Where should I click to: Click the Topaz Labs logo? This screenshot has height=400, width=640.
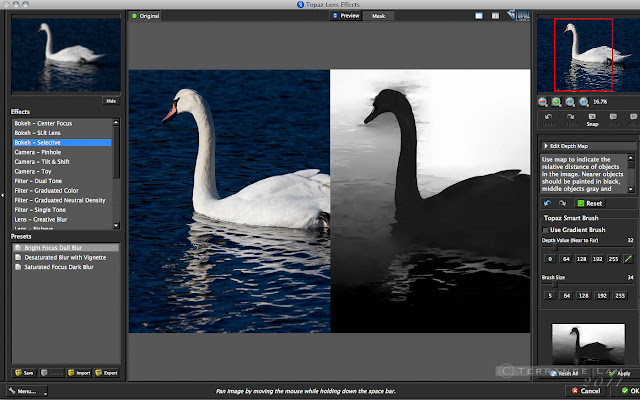tap(518, 15)
